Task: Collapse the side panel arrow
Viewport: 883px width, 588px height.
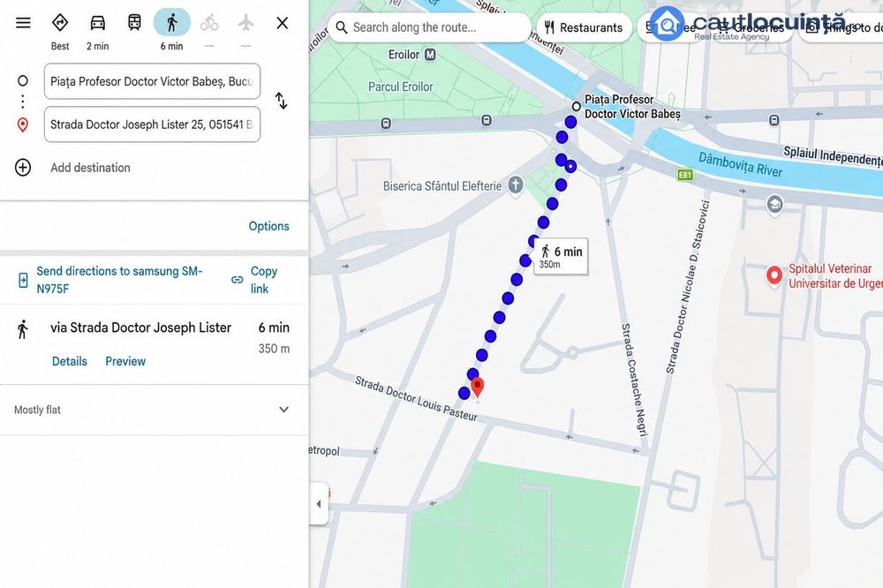Action: click(319, 503)
